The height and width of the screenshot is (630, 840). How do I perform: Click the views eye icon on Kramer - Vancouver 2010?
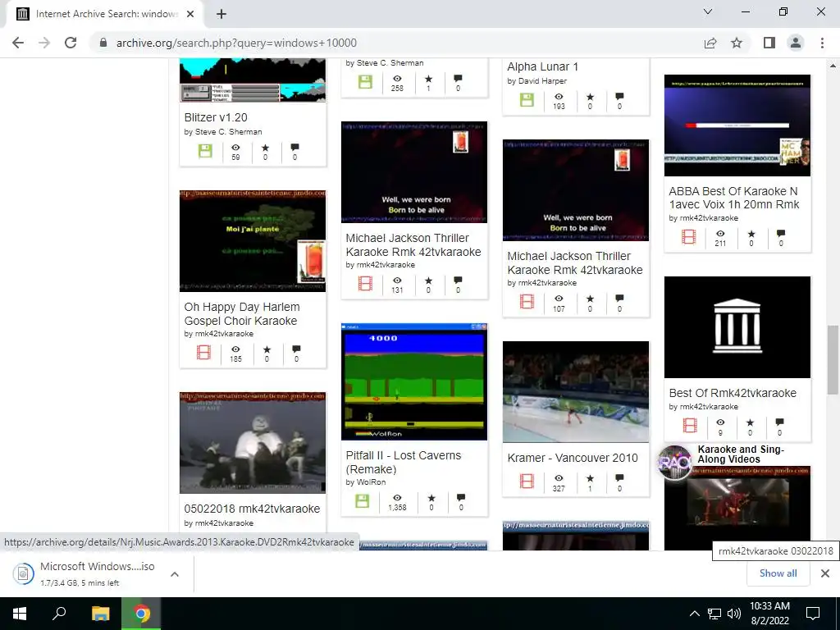(559, 478)
